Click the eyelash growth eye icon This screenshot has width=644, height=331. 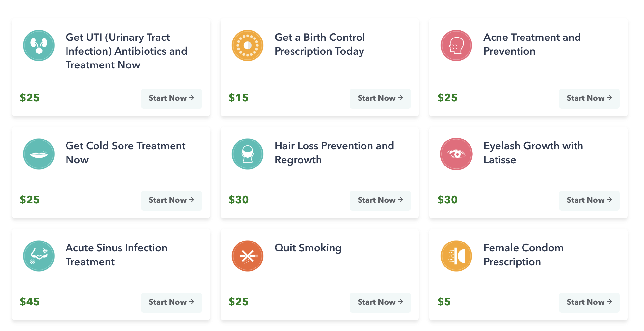(456, 154)
